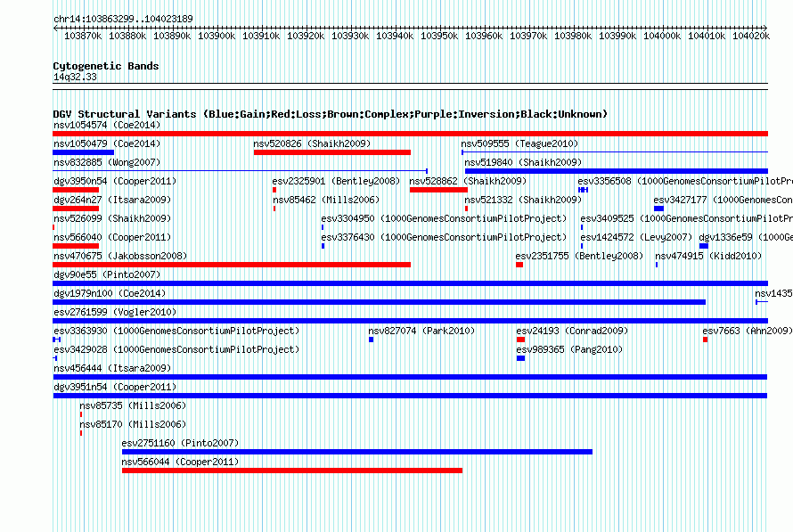Click the blue nsv827074 gain block
This screenshot has width=793, height=532.
coord(372,340)
